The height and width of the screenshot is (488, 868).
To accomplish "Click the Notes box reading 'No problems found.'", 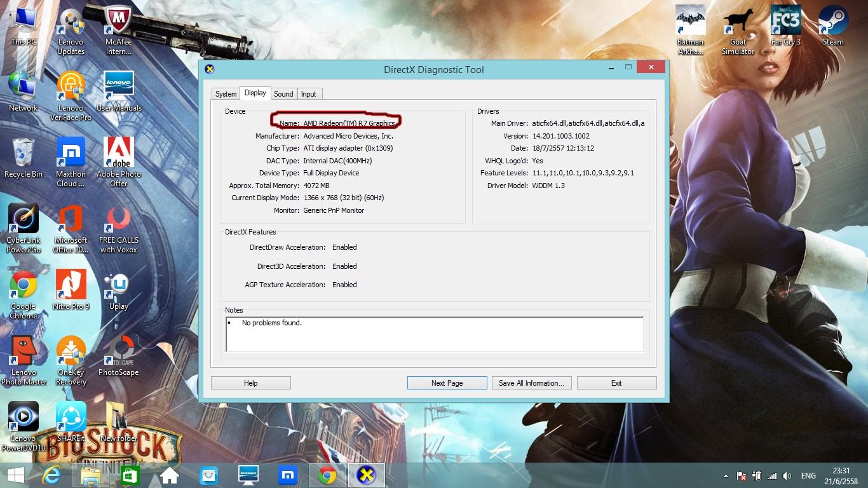I will pos(435,334).
